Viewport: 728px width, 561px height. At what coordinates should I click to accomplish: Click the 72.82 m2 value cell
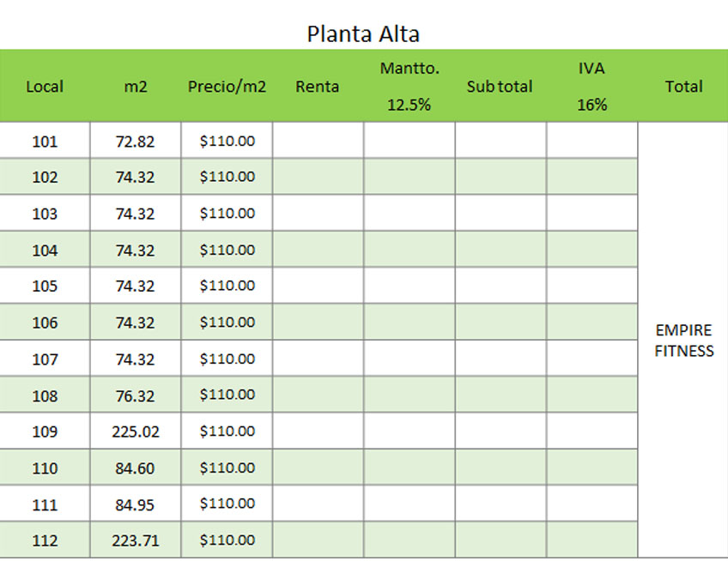[135, 141]
